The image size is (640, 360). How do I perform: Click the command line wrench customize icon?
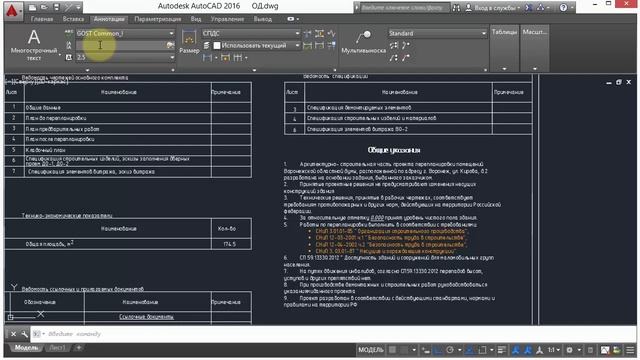[24, 334]
